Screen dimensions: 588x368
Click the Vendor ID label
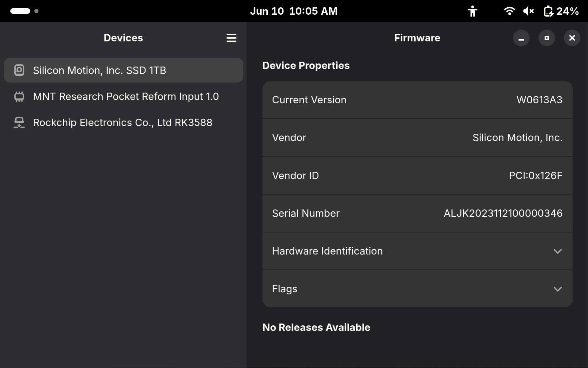pos(295,176)
